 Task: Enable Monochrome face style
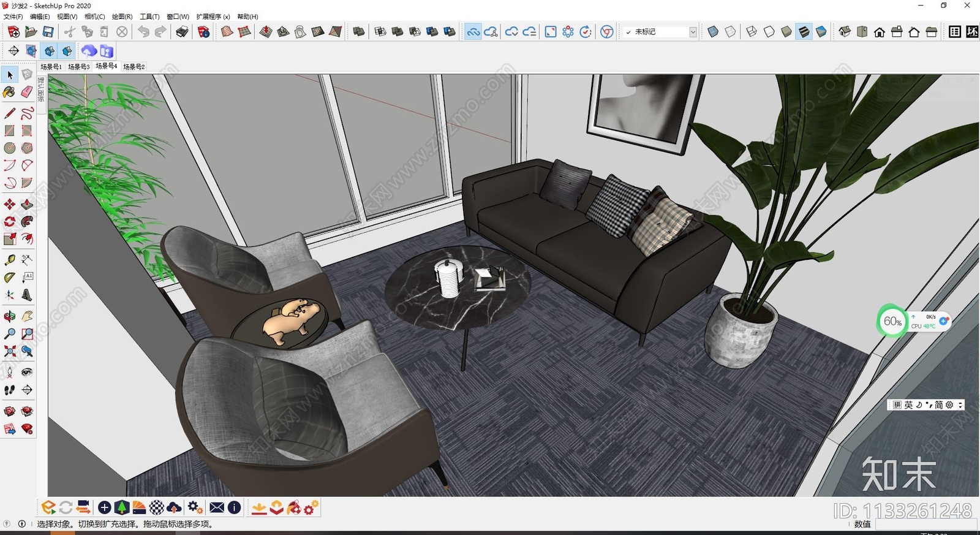point(821,31)
